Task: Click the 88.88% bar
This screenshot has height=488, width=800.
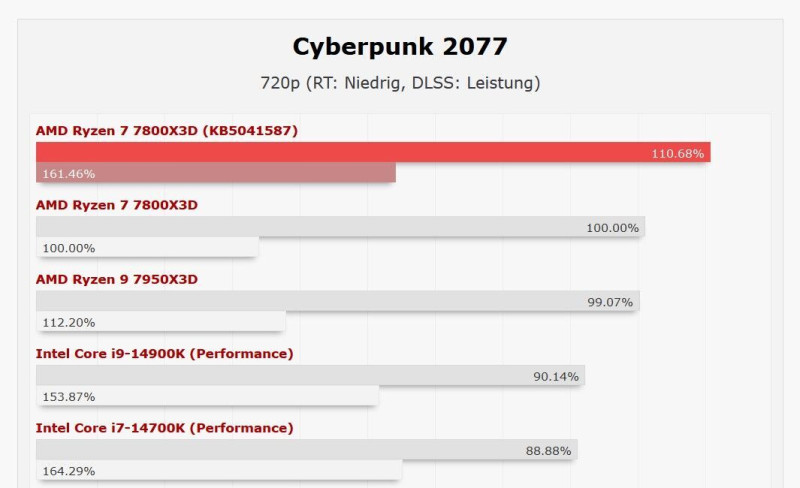Action: 307,450
